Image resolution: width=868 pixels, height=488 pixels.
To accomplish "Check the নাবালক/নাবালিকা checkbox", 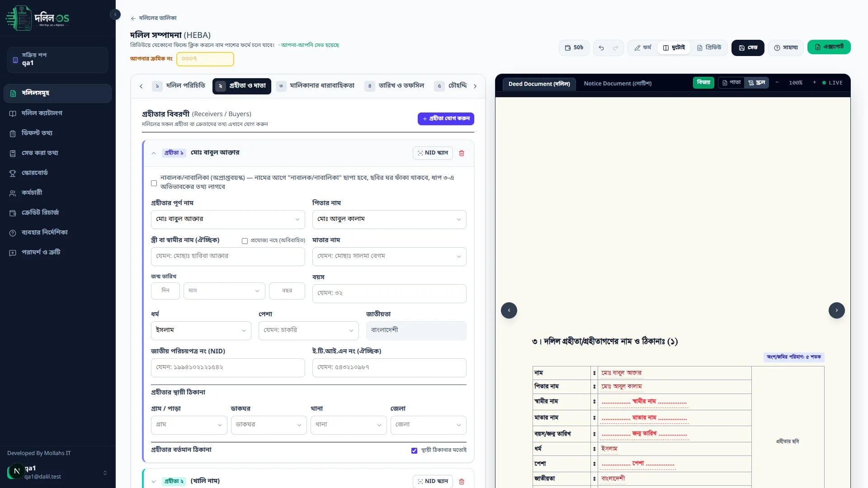I will (154, 183).
